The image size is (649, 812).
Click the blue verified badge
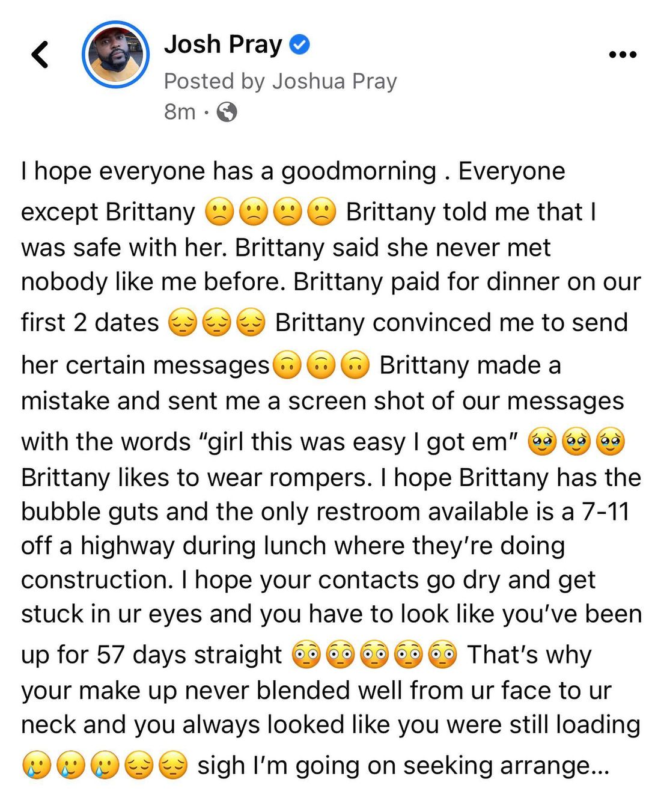tap(300, 44)
